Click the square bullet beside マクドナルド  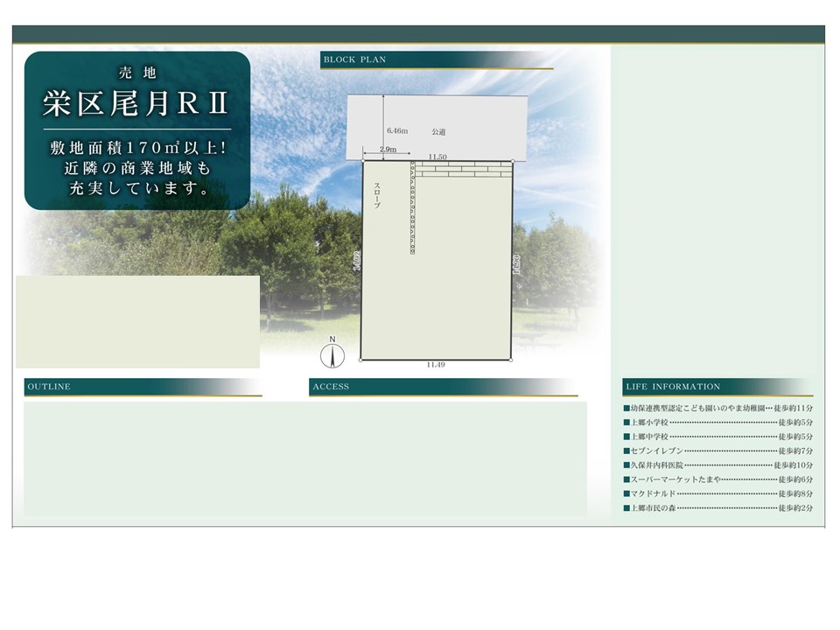pos(626,493)
